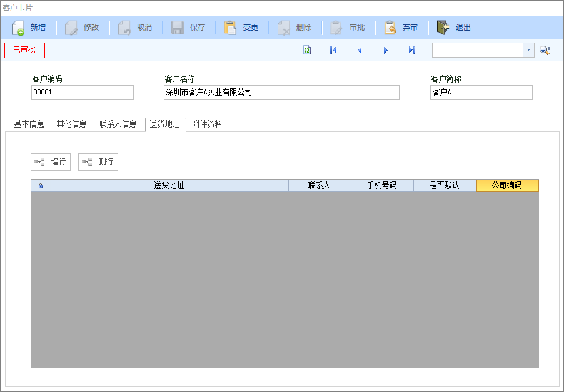
Task: Click the 删行 delete-row button
Action: pyautogui.click(x=98, y=162)
